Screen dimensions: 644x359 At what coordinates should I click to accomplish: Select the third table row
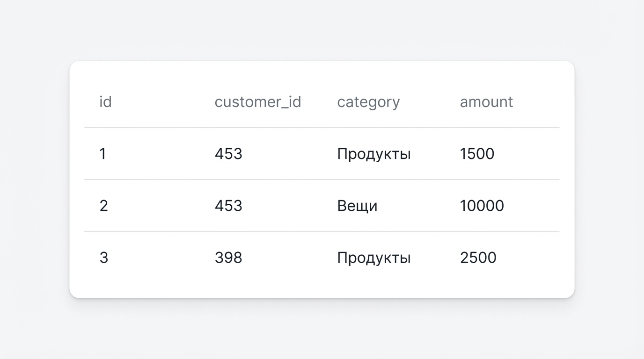(322, 258)
